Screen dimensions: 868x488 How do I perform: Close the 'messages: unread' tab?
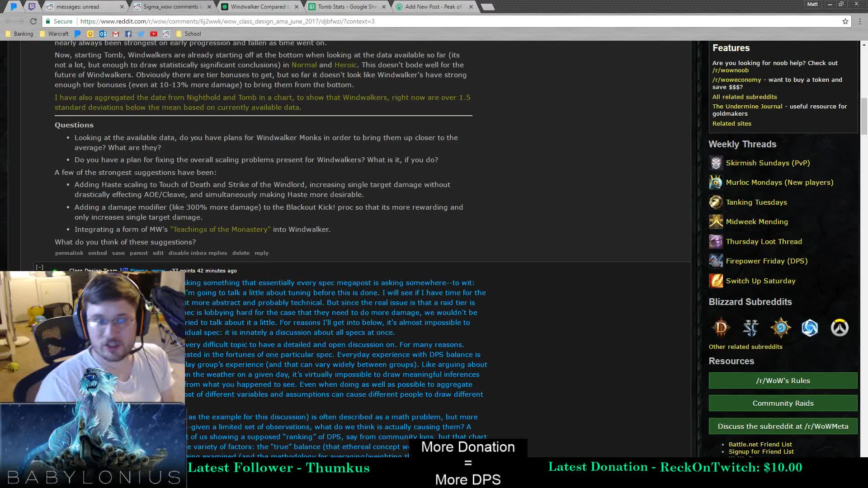click(x=122, y=7)
